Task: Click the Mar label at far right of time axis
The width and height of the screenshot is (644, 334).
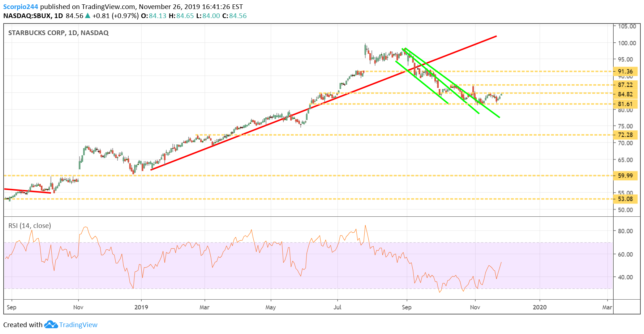Action: pos(607,307)
